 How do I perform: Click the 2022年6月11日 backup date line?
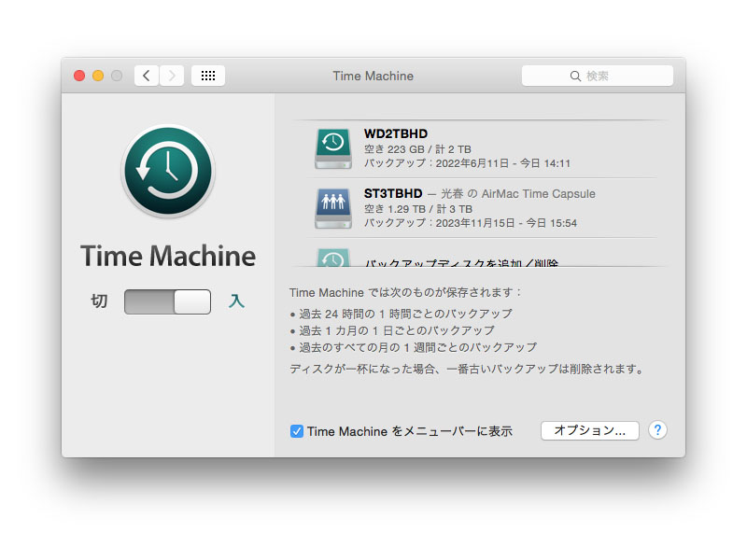coord(467,163)
